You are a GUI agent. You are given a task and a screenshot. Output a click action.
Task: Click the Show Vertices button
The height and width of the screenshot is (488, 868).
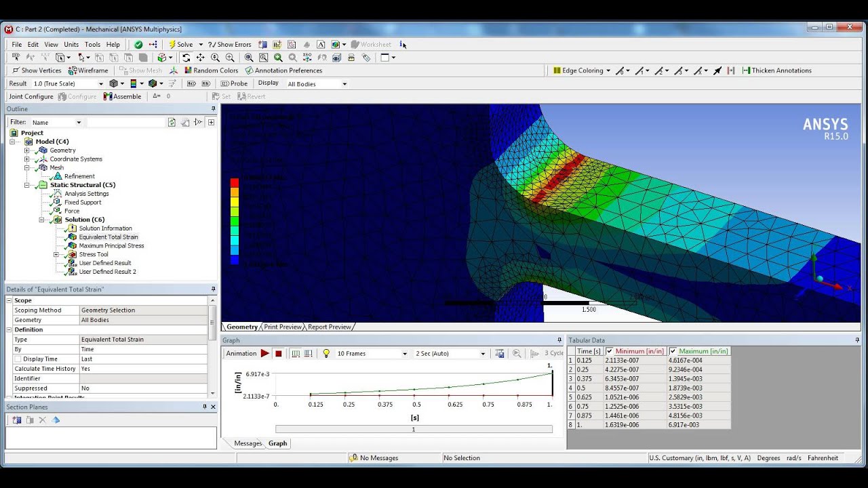pyautogui.click(x=37, y=70)
